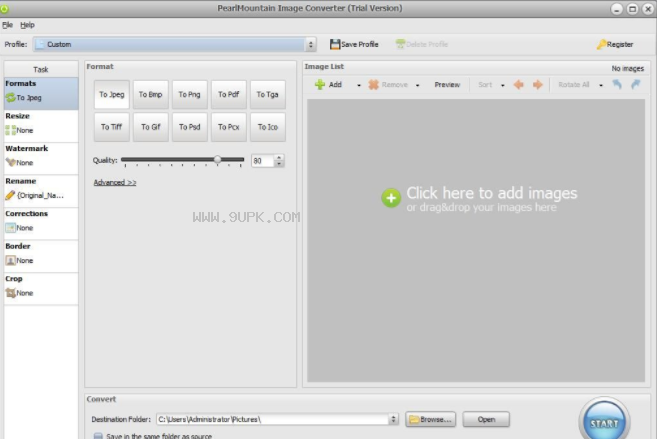The height and width of the screenshot is (439, 657).
Task: Choose the To Tga format button
Action: point(268,95)
